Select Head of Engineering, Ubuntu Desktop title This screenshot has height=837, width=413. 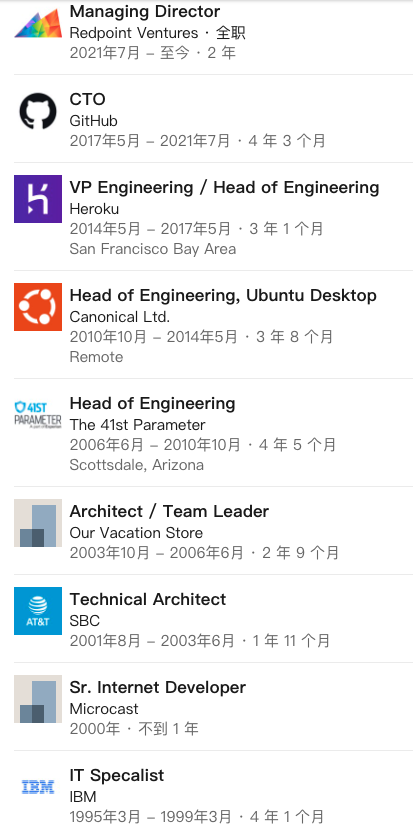point(223,295)
